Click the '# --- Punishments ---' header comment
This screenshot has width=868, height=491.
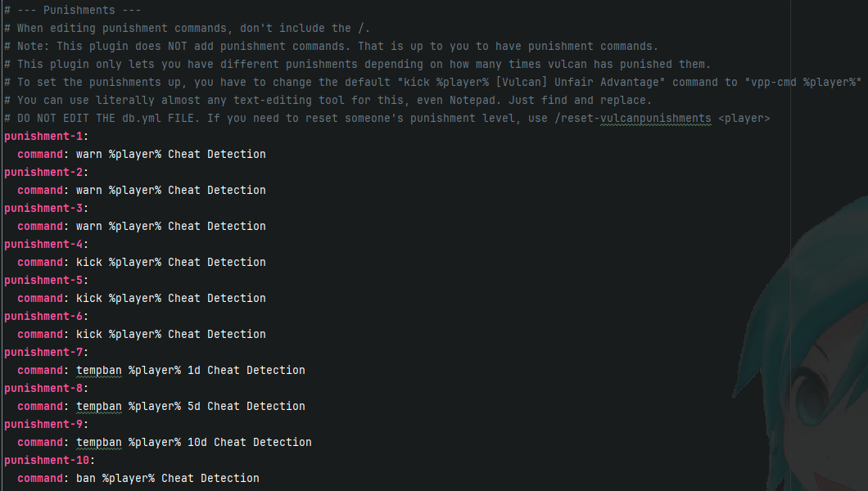73,10
